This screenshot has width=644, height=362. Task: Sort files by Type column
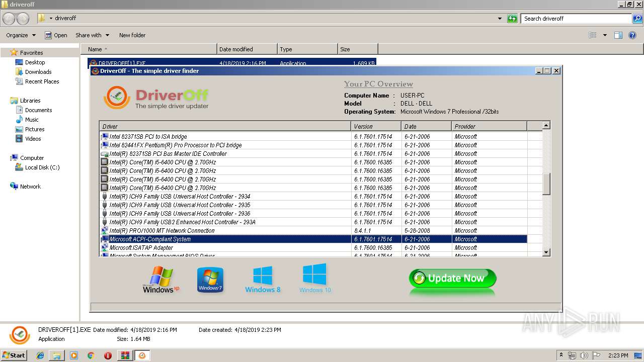pos(307,49)
